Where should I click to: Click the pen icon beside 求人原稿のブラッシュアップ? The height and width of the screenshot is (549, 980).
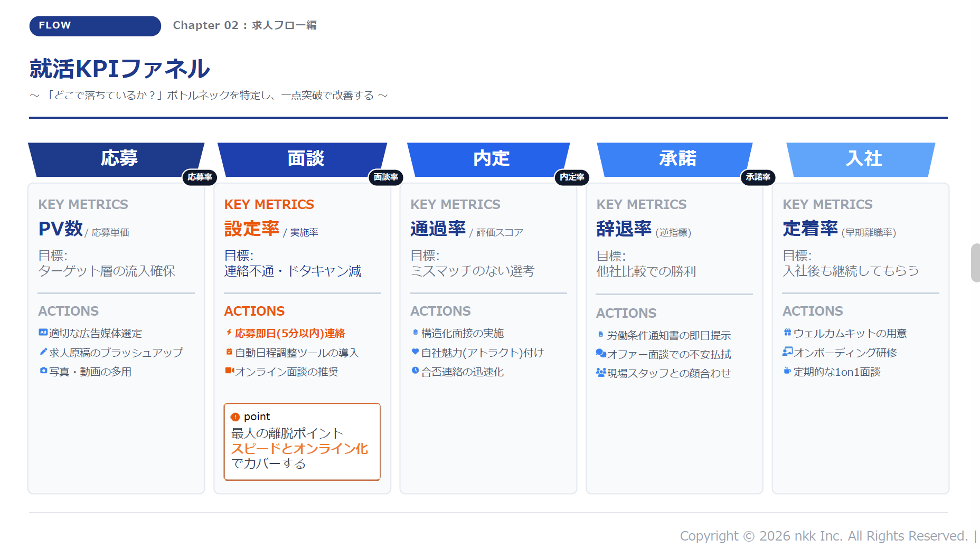[x=43, y=352]
